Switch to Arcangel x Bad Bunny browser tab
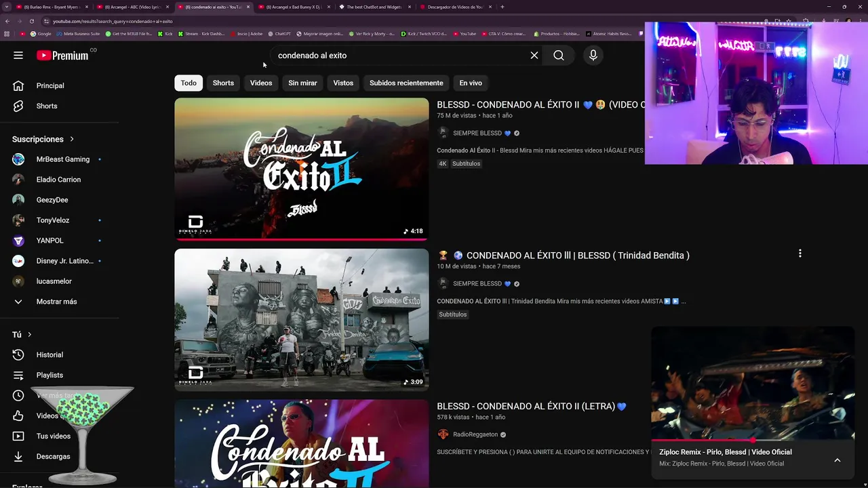 point(293,7)
